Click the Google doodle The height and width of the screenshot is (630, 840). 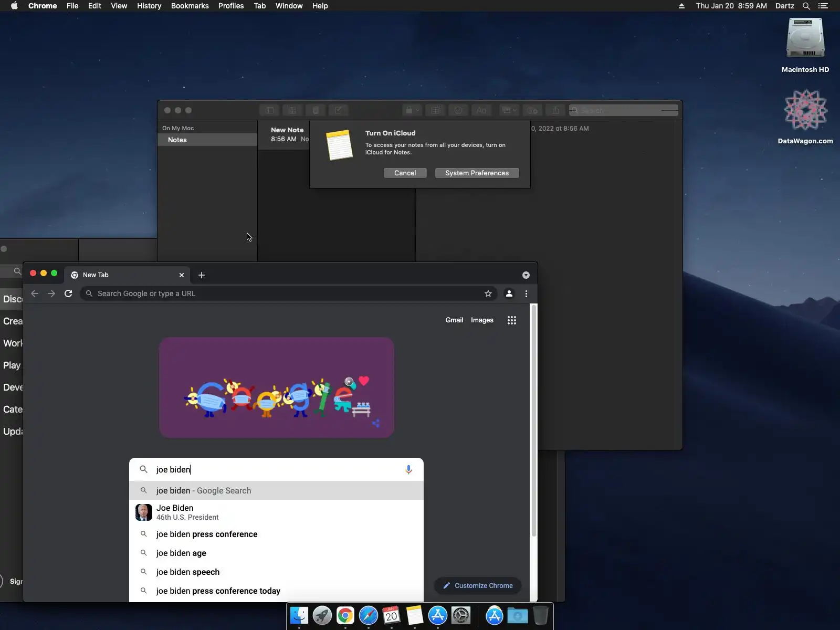point(277,387)
